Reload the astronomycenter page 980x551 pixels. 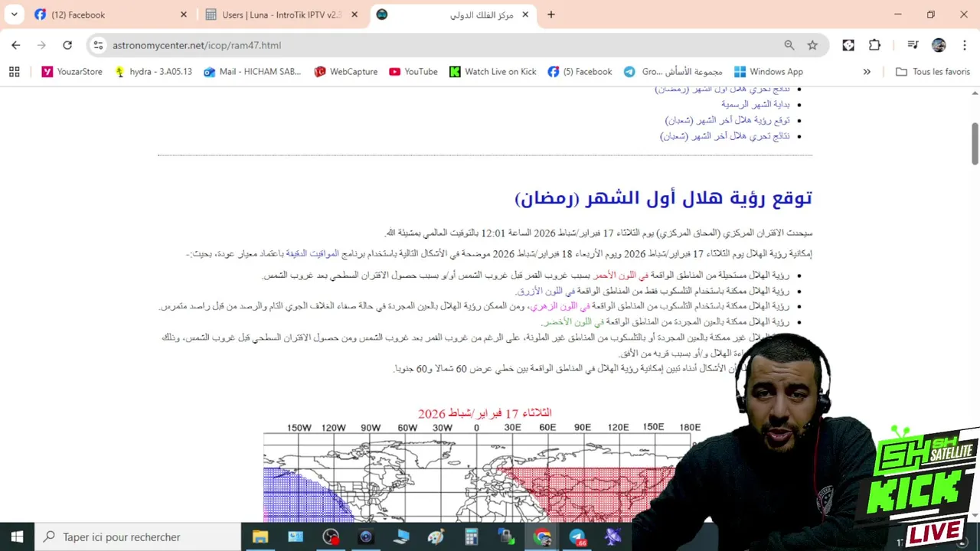point(67,45)
